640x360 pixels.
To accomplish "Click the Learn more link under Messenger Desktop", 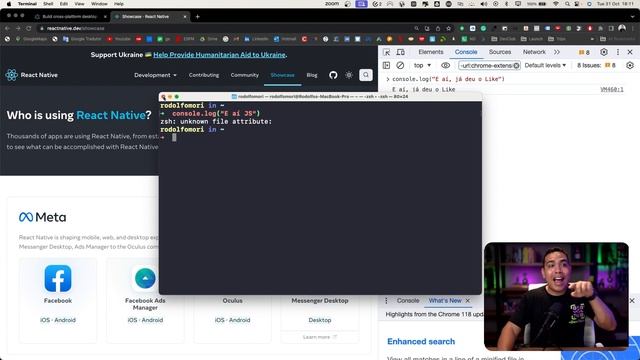I will click(320, 337).
